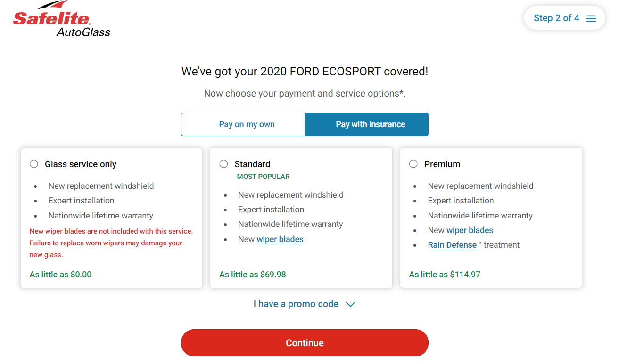
Task: Open wiper blades link in Premium card
Action: (x=470, y=230)
